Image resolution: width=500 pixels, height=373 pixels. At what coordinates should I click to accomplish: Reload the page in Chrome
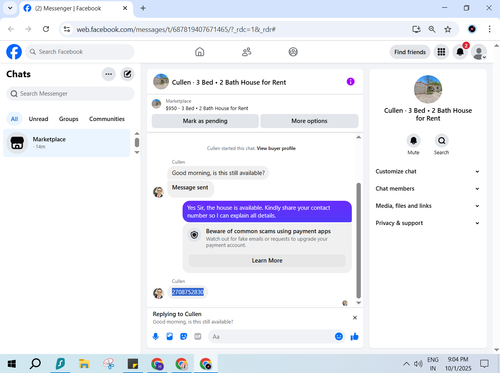point(46,29)
